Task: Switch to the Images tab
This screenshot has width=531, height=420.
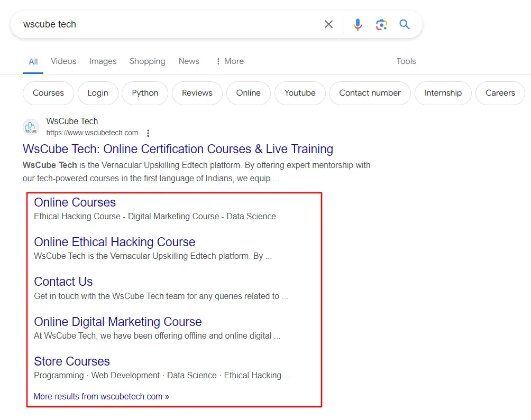Action: (103, 61)
